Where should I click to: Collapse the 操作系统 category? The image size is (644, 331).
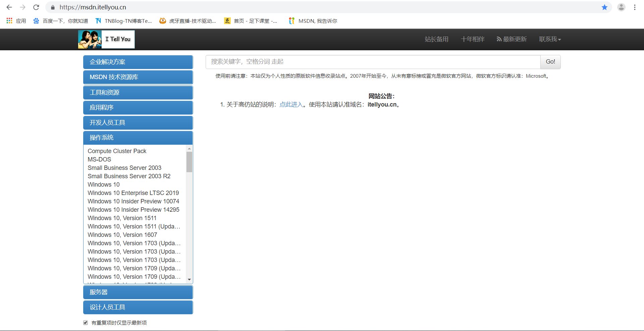138,138
